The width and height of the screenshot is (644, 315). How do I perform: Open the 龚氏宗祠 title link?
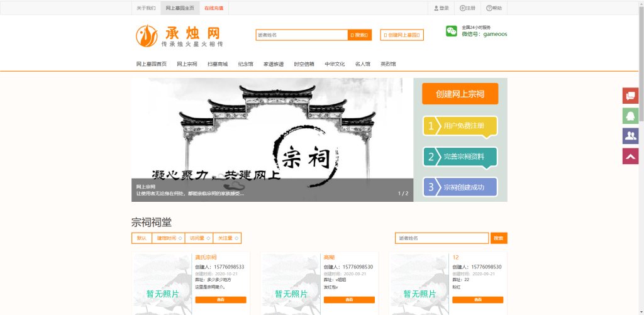[206, 258]
